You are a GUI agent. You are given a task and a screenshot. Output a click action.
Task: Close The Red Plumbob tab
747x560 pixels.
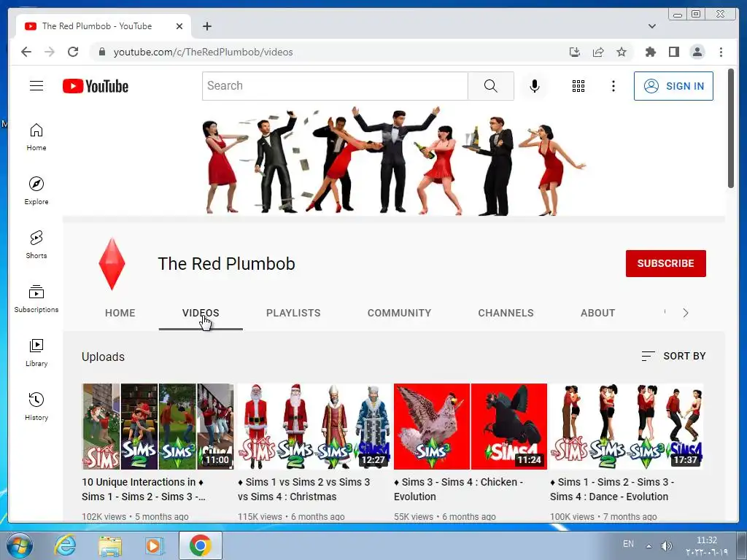tap(179, 26)
